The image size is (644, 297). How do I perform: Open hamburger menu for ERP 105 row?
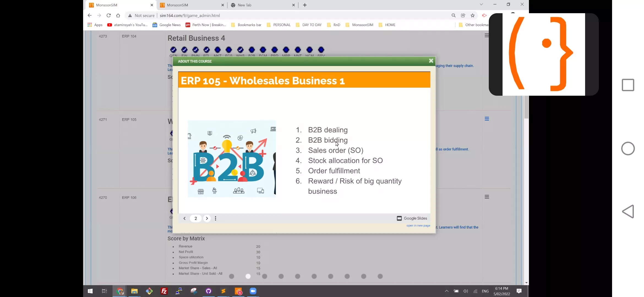[x=487, y=119]
